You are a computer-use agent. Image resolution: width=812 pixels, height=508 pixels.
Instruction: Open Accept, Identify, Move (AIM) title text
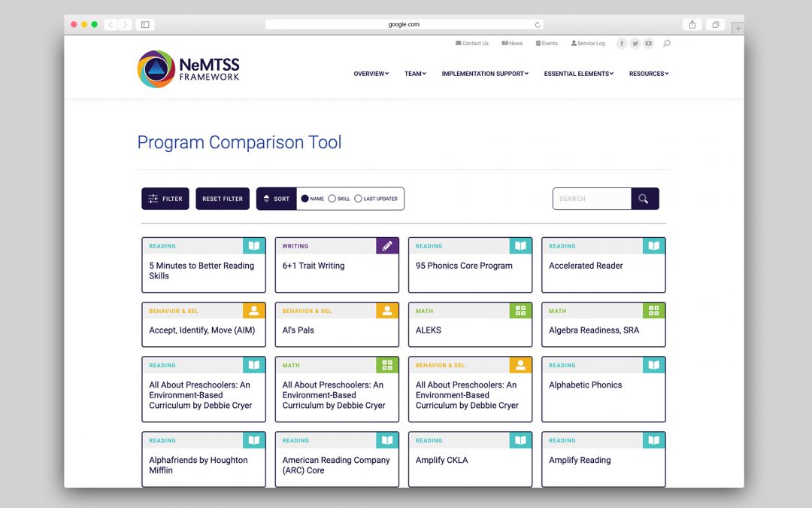[202, 330]
